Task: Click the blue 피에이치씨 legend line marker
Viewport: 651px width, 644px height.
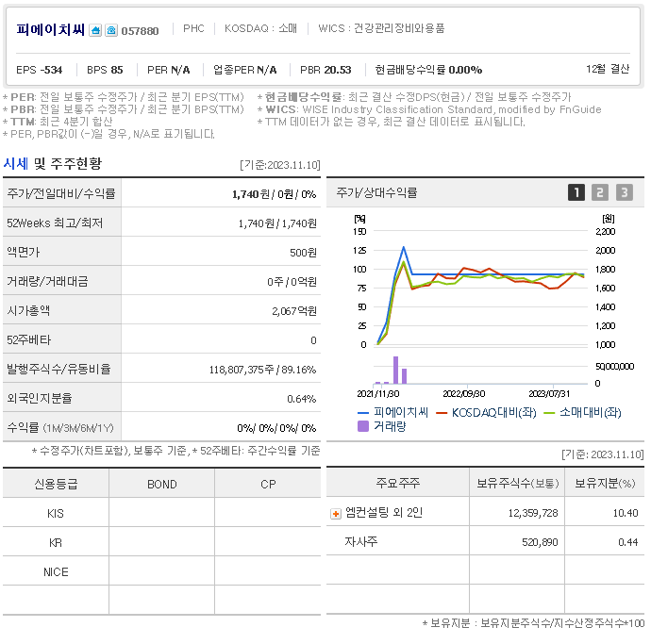Action: [363, 413]
